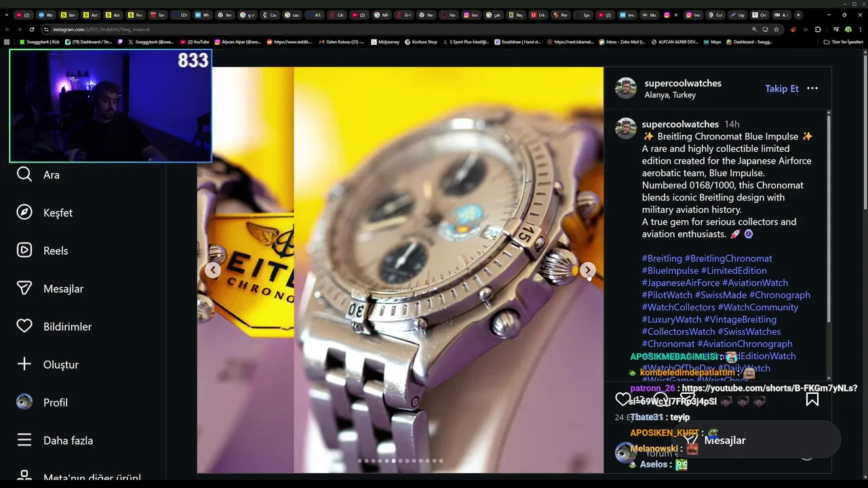Open Profil from sidebar
The image size is (868, 488).
(42, 403)
